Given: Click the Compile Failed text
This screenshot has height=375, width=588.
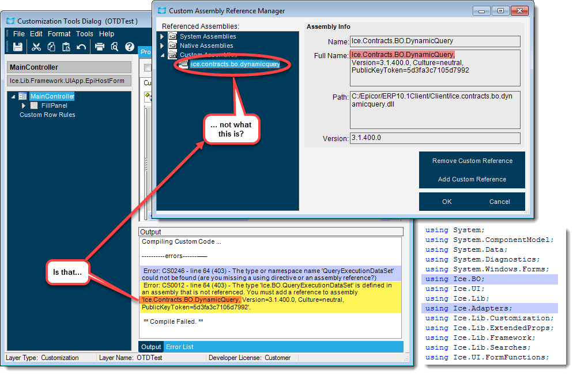Looking at the screenshot, I should 174,321.
